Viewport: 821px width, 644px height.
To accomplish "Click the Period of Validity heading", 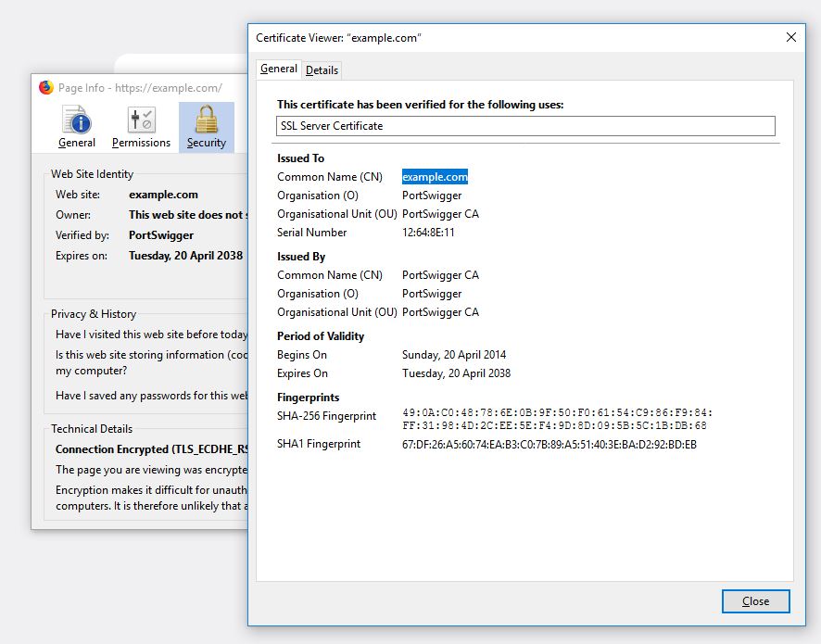I will coord(321,336).
